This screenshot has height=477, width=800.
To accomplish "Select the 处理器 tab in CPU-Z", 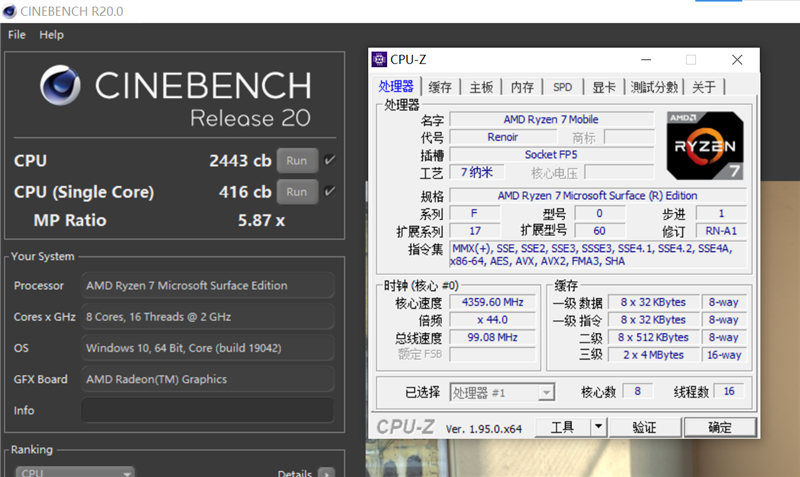I will [x=396, y=86].
